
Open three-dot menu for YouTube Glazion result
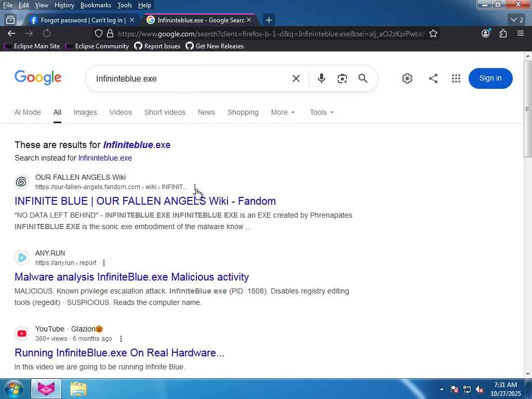121,339
